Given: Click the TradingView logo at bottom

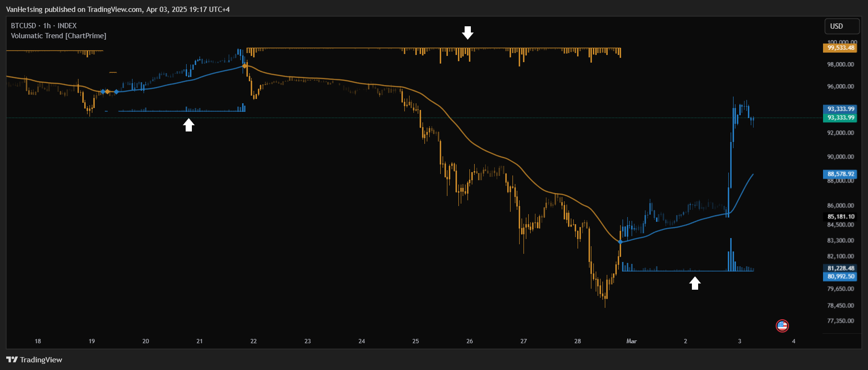Looking at the screenshot, I should coord(34,359).
